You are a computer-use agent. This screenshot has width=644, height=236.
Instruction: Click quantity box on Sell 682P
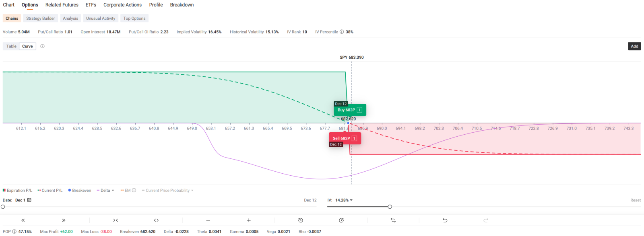tap(355, 138)
